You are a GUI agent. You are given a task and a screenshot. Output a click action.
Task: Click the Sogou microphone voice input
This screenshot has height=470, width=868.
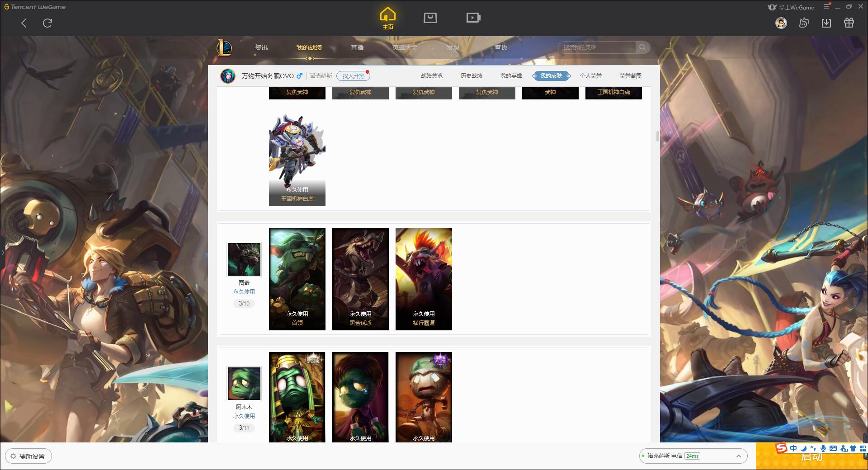point(823,448)
